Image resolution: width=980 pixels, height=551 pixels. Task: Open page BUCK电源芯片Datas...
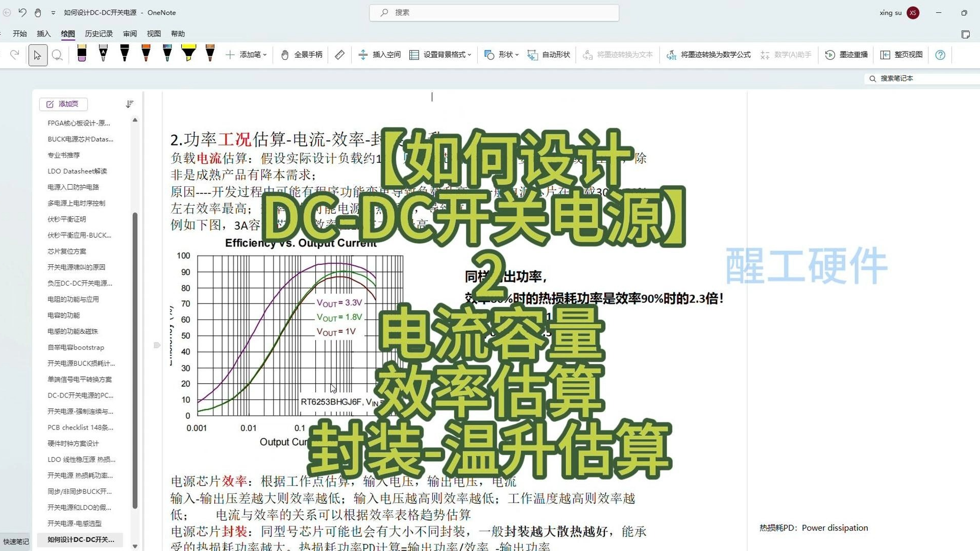(x=81, y=139)
